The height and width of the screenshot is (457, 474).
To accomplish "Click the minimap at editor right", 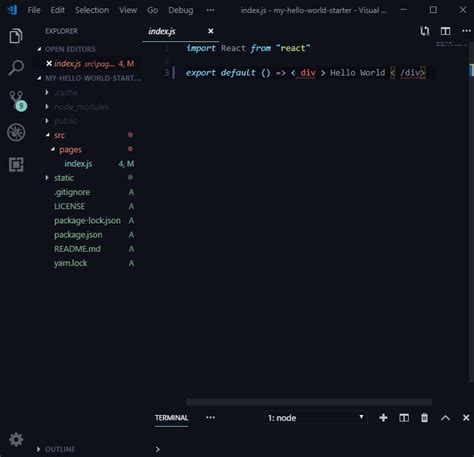I will [x=452, y=44].
